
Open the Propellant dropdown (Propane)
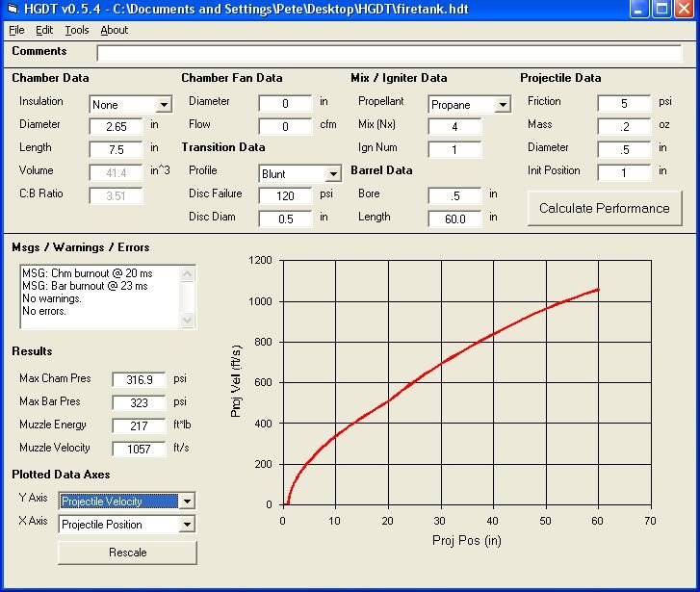point(503,105)
